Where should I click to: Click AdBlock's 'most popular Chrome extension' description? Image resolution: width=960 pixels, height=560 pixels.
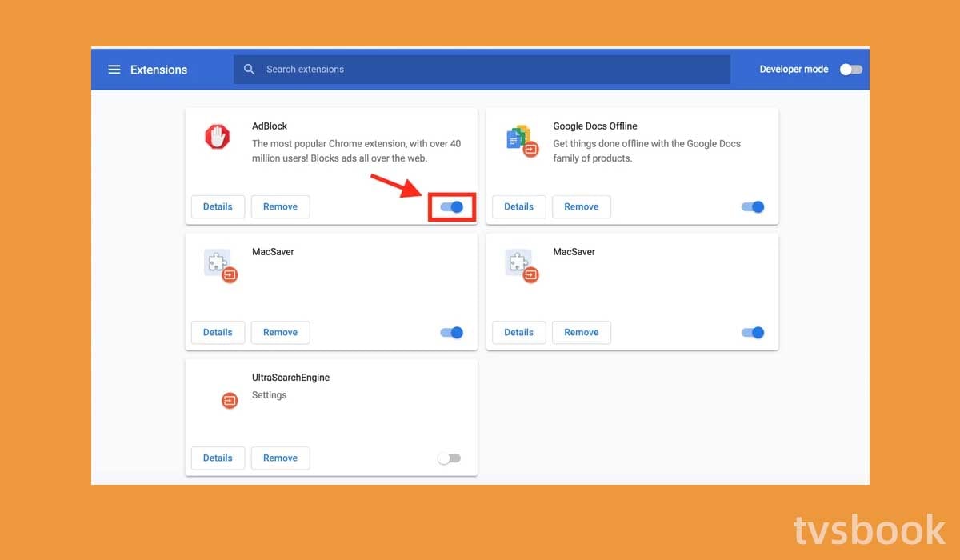click(x=356, y=151)
